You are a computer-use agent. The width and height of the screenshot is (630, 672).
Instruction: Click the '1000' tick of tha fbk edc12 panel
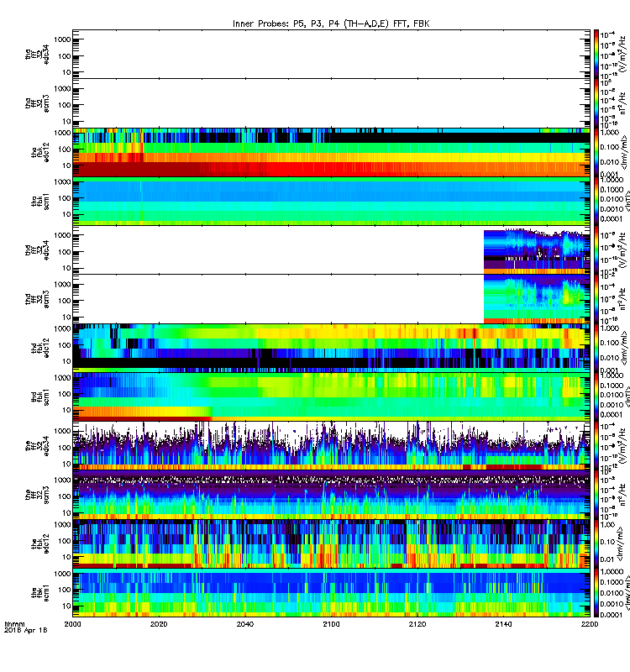click(62, 133)
